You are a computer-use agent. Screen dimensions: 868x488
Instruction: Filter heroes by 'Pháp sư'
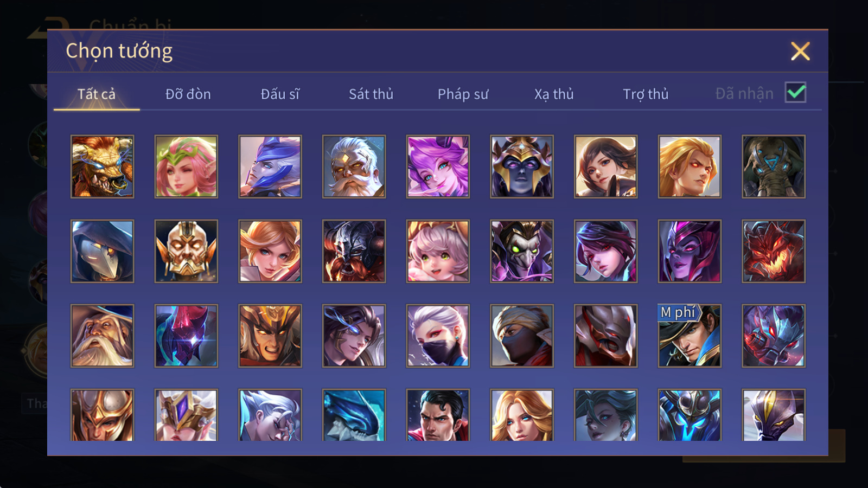click(x=463, y=94)
